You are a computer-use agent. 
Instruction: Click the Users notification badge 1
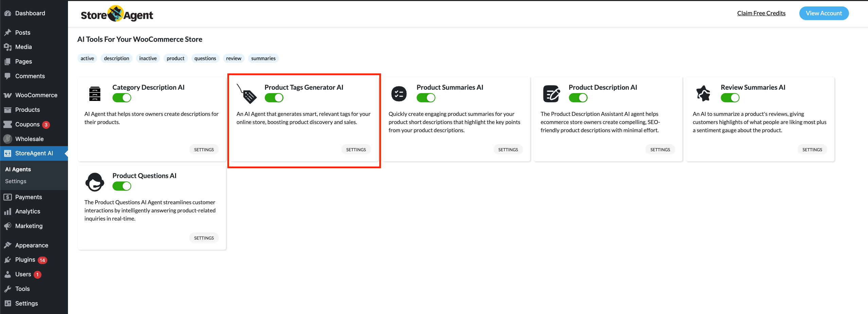(x=37, y=275)
